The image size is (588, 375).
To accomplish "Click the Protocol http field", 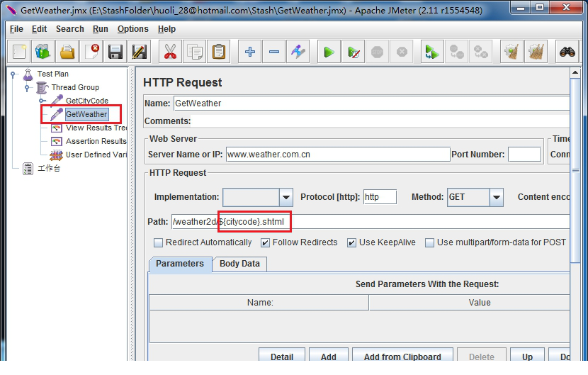I will 380,197.
